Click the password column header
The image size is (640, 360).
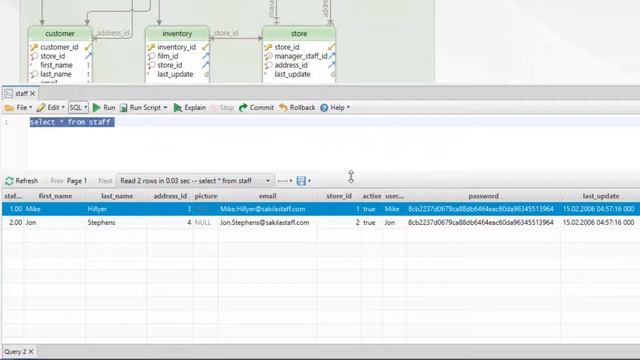(x=483, y=196)
